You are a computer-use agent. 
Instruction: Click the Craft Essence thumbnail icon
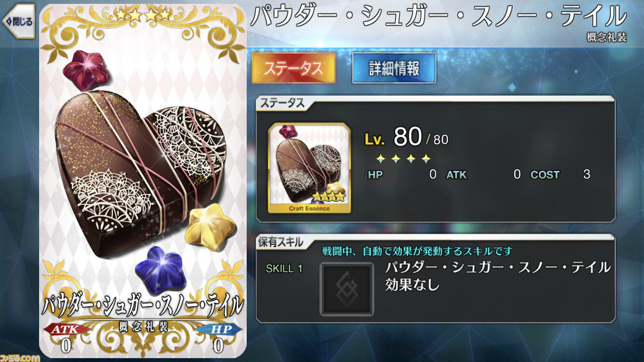tap(309, 168)
